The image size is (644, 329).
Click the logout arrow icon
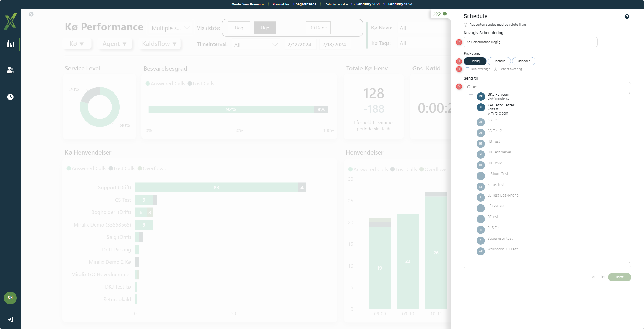(x=10, y=319)
